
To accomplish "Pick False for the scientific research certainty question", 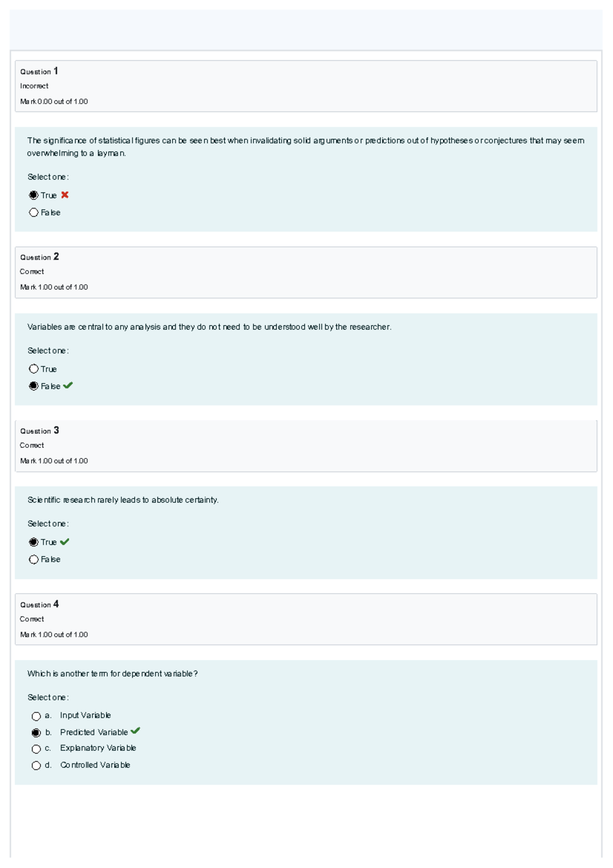I will 34,560.
